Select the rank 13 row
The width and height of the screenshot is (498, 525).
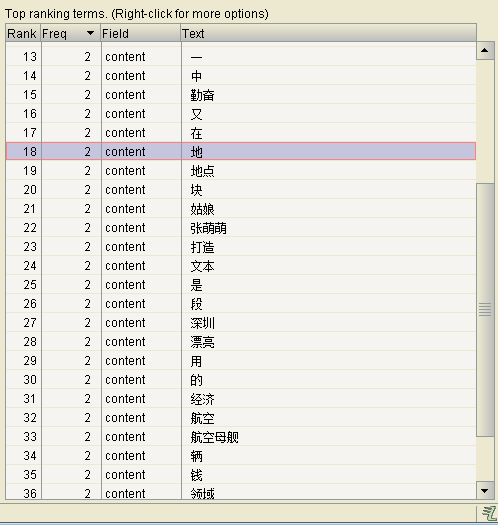coord(241,57)
